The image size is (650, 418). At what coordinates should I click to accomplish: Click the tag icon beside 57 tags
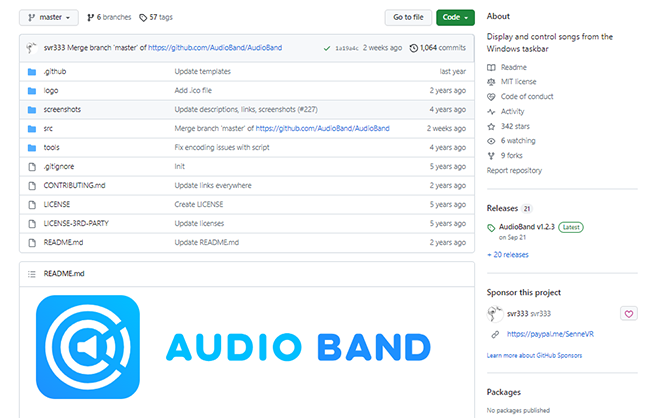click(x=143, y=17)
